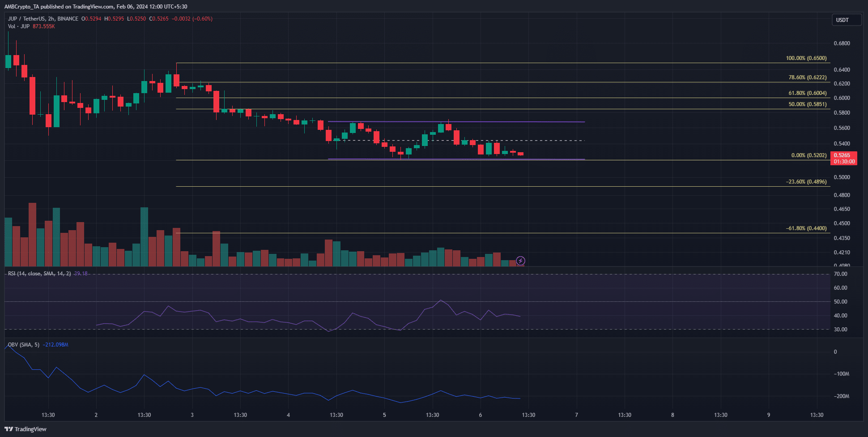Click date label 5 on time axis
Image resolution: width=868 pixels, height=437 pixels.
[x=384, y=415]
